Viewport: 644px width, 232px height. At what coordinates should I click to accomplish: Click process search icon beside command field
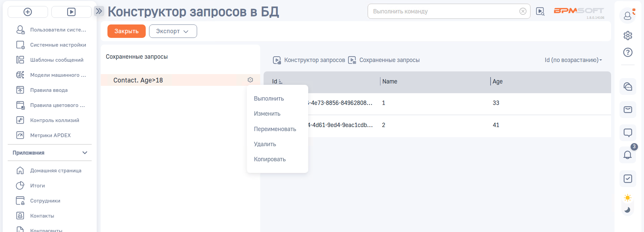coord(540,11)
